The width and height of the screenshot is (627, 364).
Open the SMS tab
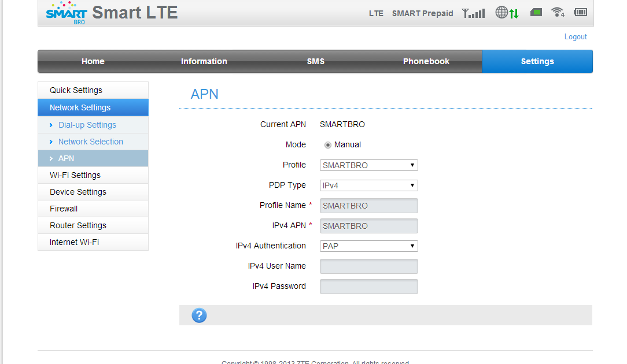click(x=315, y=61)
